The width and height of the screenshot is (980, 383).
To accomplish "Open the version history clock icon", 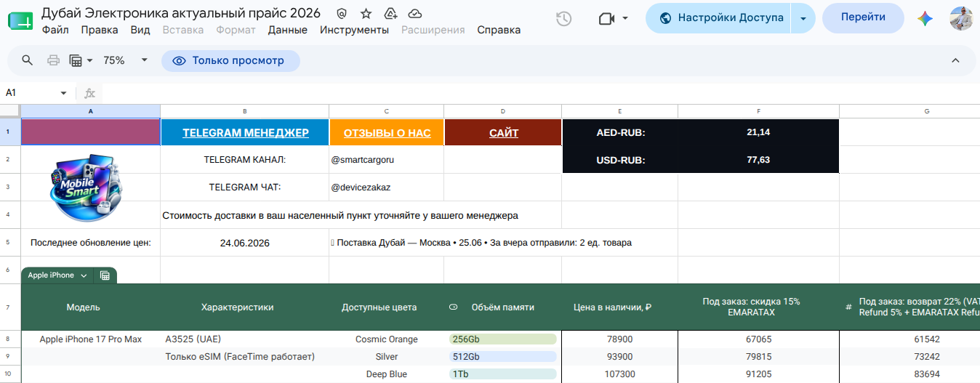I will (x=563, y=19).
